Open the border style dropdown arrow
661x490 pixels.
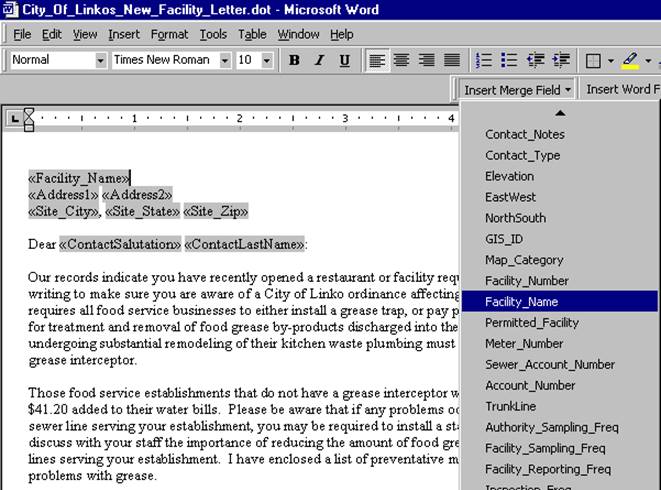point(610,61)
